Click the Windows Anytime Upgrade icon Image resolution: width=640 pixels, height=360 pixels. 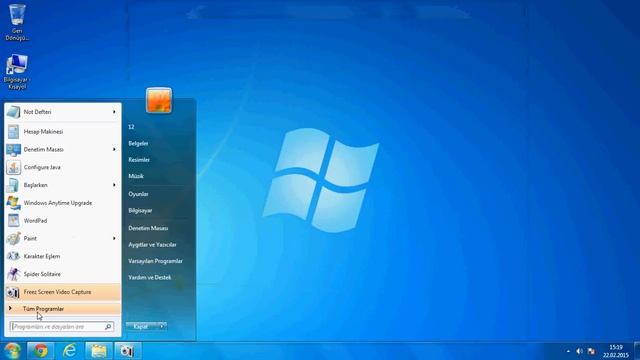[x=13, y=203]
